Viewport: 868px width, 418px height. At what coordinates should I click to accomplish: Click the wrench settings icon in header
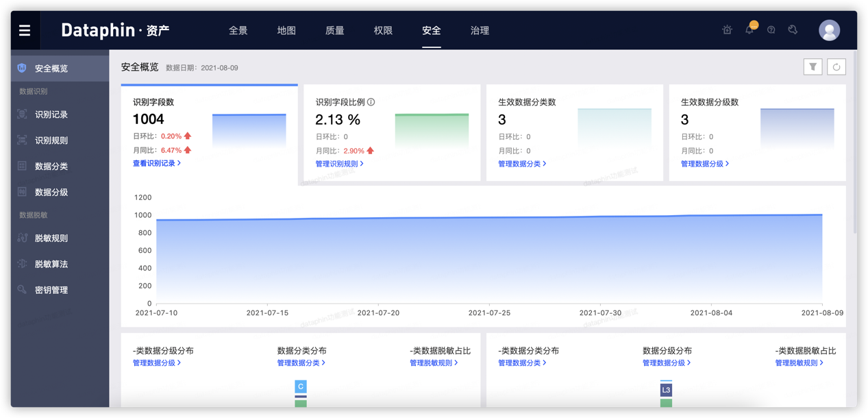793,30
